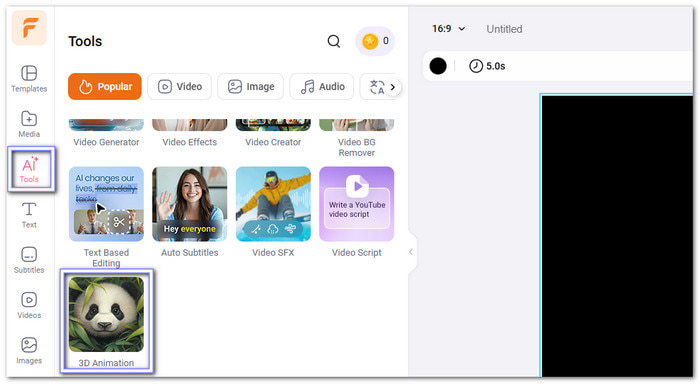
Task: Open the Templates sidebar panel
Action: pos(29,79)
